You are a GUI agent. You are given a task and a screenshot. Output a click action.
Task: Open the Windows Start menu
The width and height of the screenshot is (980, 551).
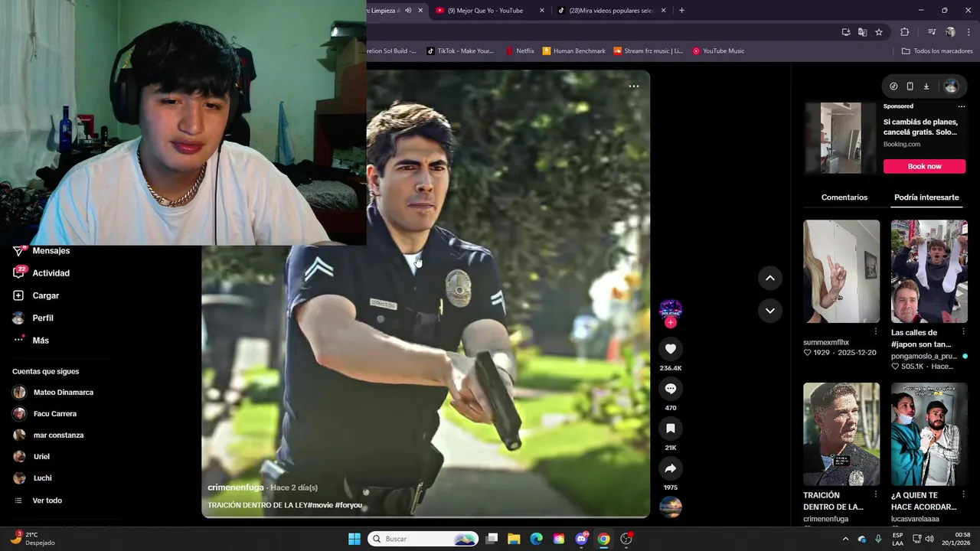pyautogui.click(x=354, y=539)
